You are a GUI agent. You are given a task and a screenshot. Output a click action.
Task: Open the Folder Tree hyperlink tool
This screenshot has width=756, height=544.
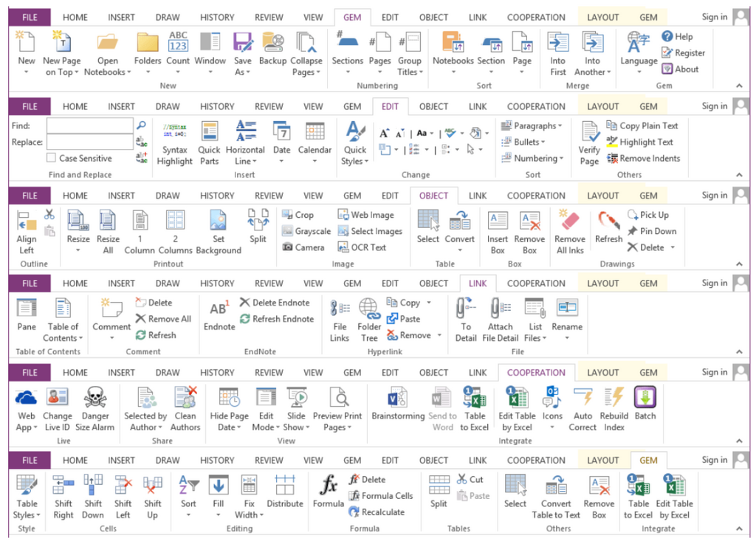(369, 309)
